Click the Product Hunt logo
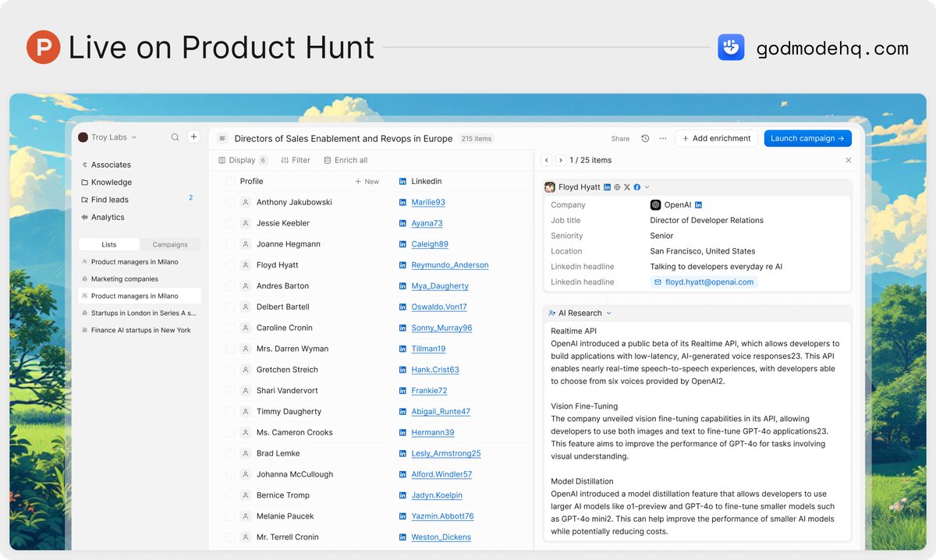936x560 pixels. pos(44,48)
